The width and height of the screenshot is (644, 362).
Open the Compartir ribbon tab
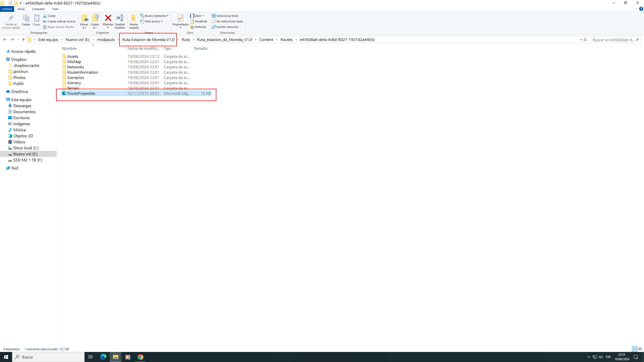(38, 9)
